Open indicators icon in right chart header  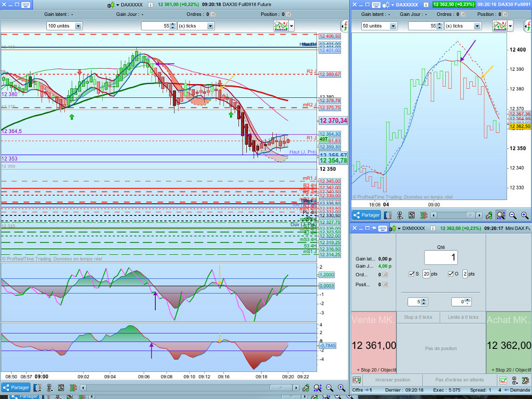500,26
